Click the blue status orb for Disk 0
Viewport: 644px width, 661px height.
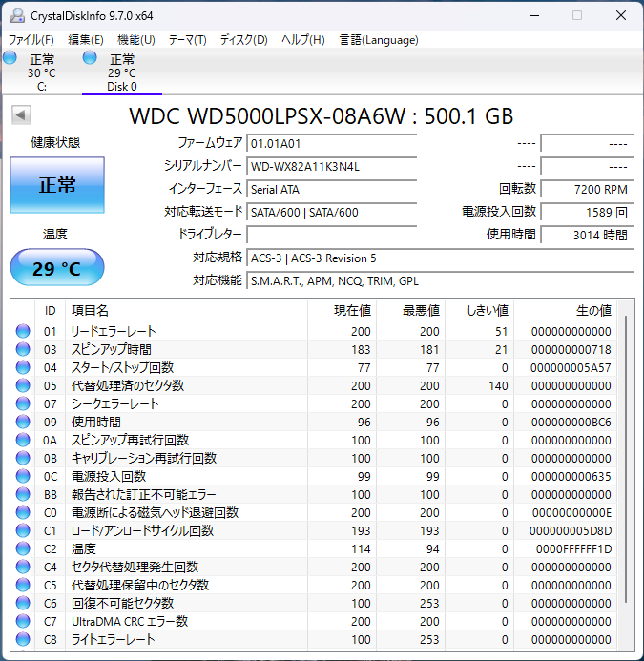coord(90,58)
